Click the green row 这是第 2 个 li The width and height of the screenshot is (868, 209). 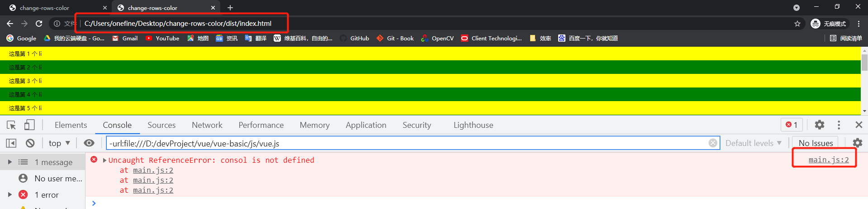(x=430, y=67)
